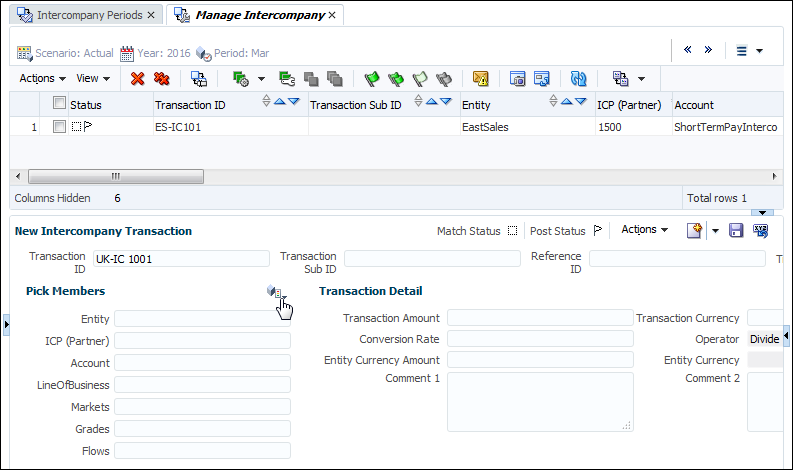Toggle the select-all checkbox in Status header

59,103
